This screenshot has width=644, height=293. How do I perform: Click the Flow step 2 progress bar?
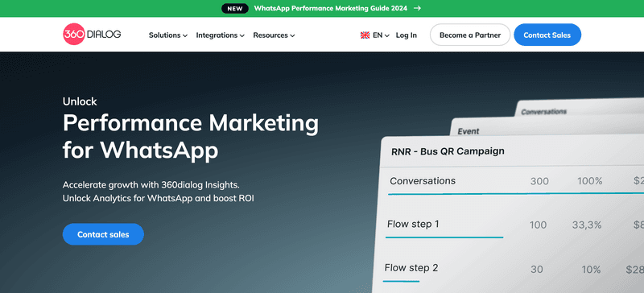pos(401,282)
